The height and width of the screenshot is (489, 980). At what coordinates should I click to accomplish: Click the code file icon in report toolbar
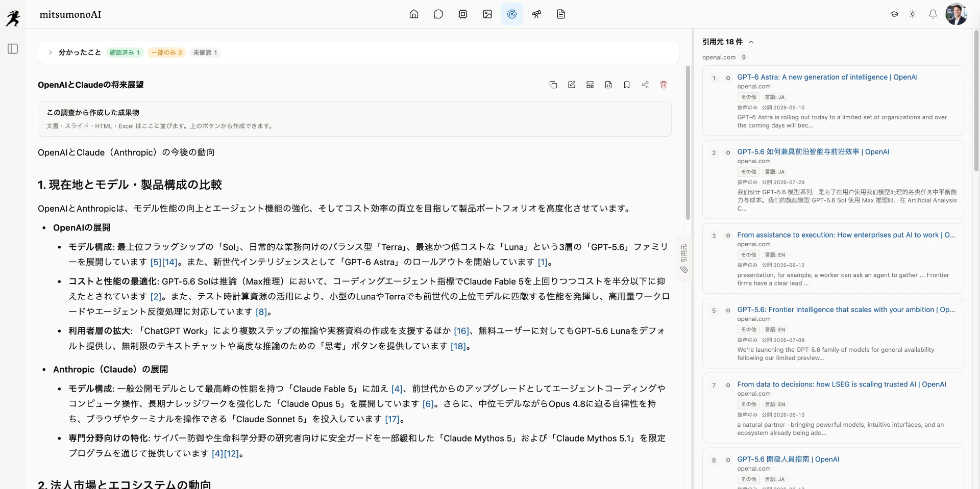pos(608,85)
